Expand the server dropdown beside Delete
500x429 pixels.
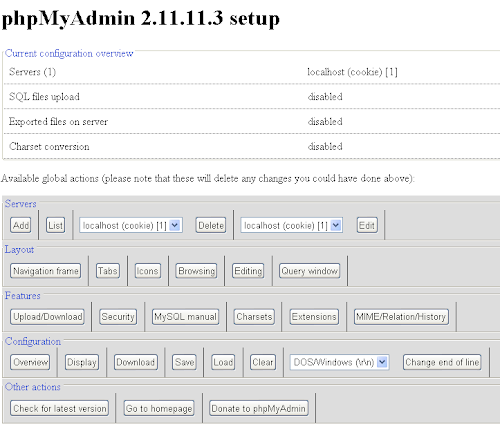pos(131,225)
